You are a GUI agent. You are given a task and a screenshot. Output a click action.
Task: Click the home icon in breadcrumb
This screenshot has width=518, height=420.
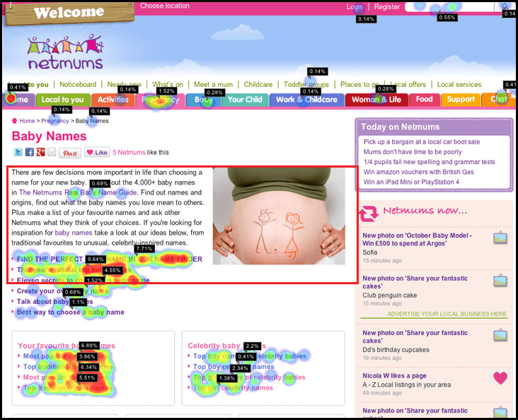[x=15, y=120]
